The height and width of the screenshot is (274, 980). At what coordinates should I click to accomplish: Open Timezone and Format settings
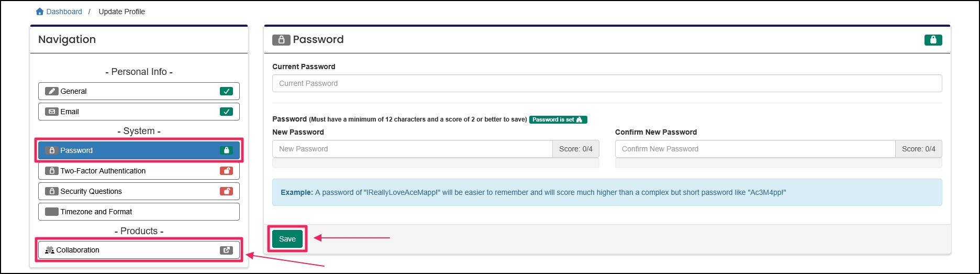pos(139,212)
